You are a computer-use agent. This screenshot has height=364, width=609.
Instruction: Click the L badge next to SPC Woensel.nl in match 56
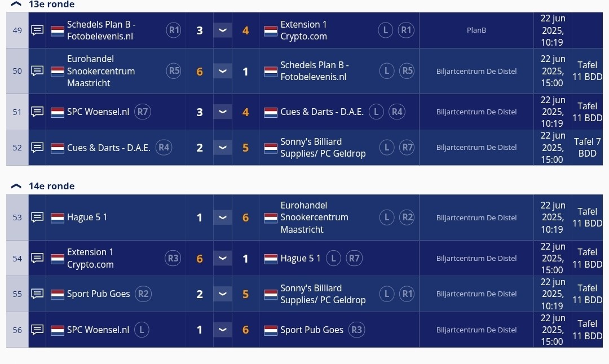(x=142, y=330)
